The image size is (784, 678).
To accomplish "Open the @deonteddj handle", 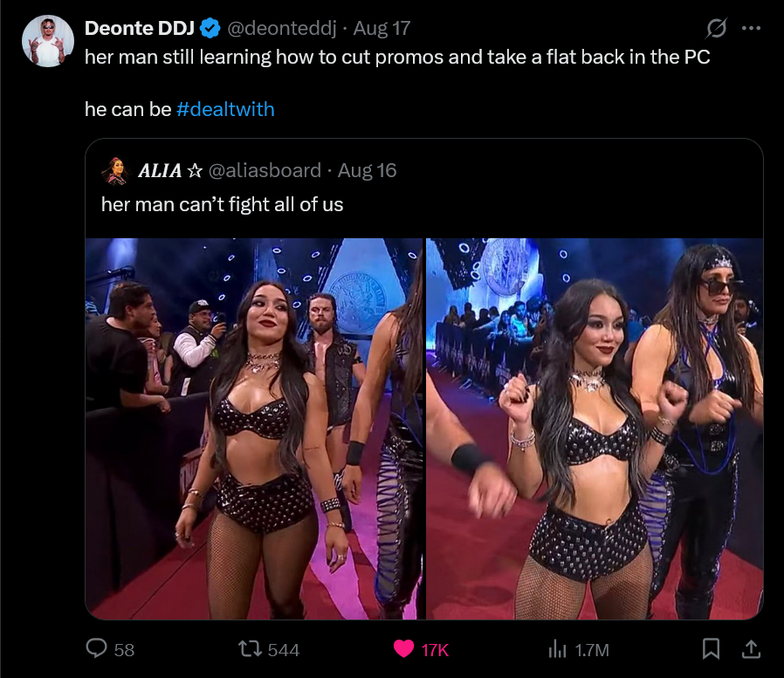I will click(281, 29).
